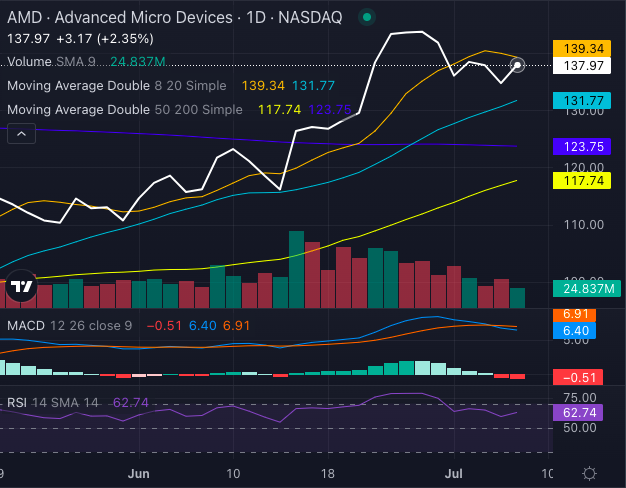Click the 131.77 value in MA legend

tap(313, 86)
